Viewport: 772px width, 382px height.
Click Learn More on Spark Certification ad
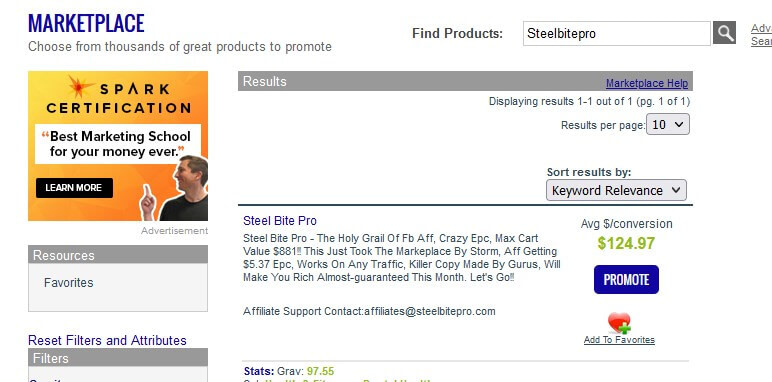[x=74, y=188]
